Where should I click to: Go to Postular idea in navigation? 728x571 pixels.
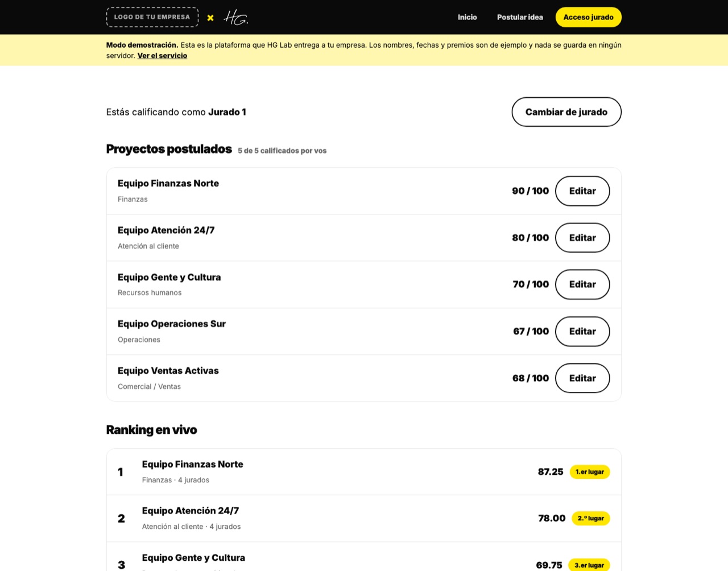(x=520, y=17)
